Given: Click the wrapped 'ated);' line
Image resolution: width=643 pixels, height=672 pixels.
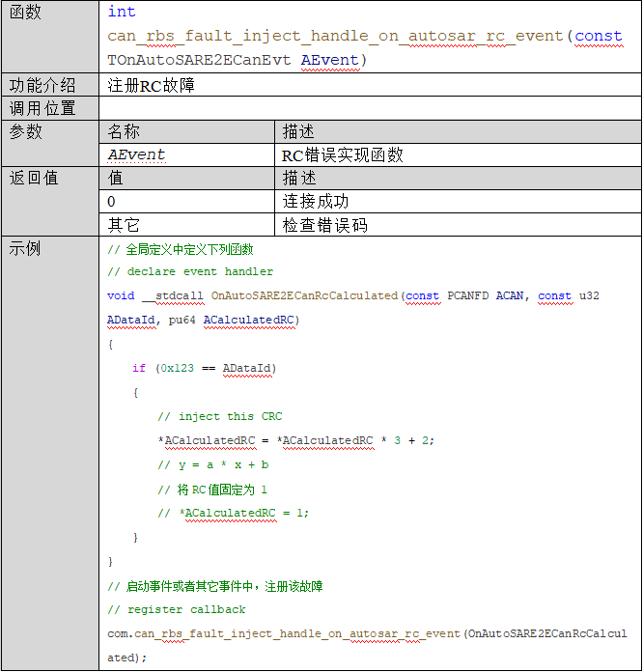Looking at the screenshot, I should [126, 658].
